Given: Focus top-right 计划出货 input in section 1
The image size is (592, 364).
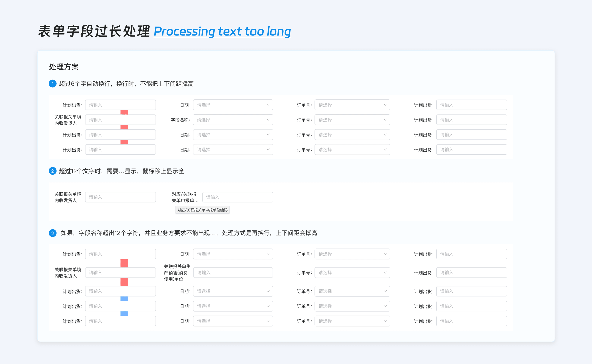Looking at the screenshot, I should (471, 105).
